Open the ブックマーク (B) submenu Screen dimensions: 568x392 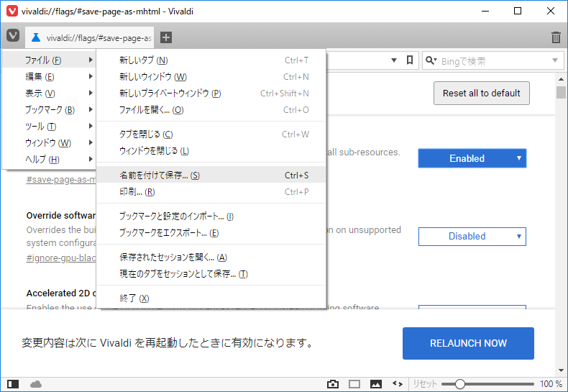(50, 110)
